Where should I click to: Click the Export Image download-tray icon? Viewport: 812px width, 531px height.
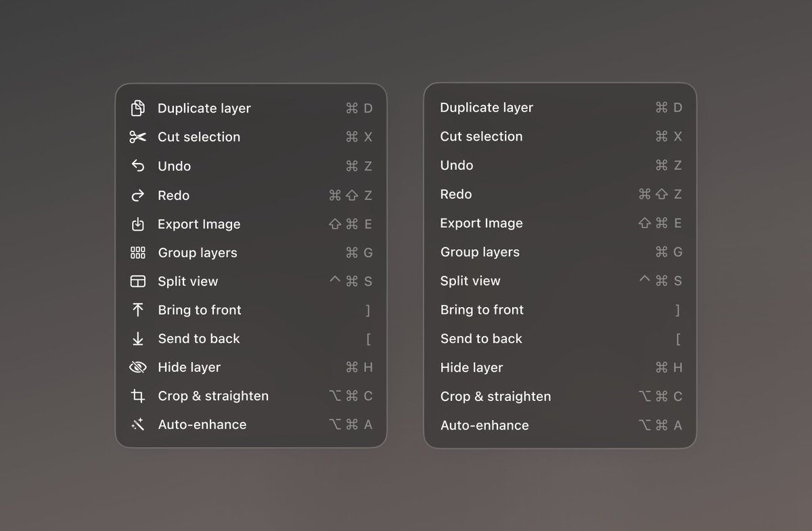[138, 224]
